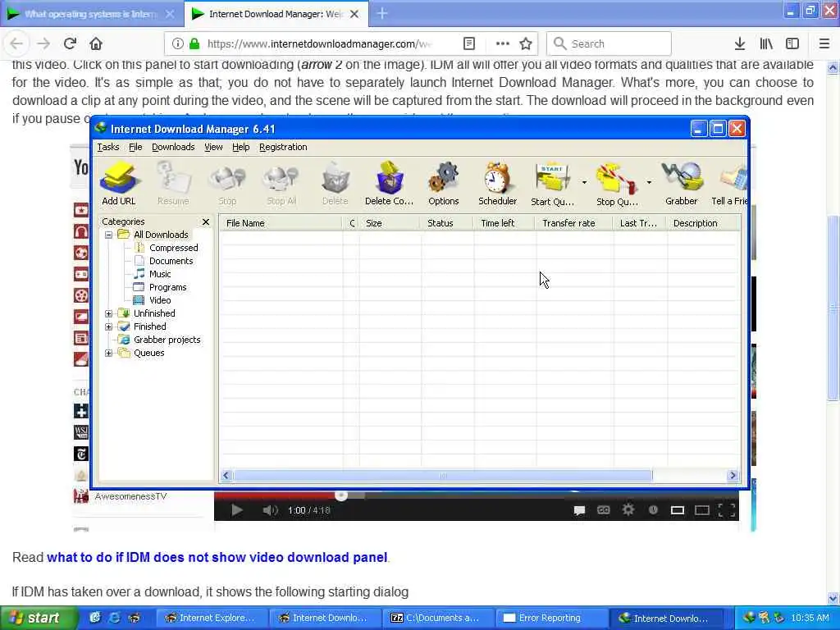Click the Delete Completed toolbar icon
Screen dimensions: 840x630
[389, 184]
